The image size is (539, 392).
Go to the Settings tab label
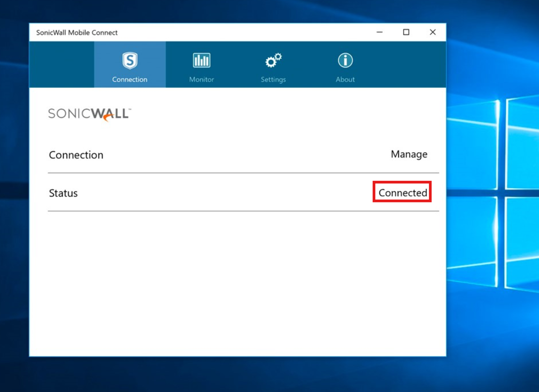(x=273, y=79)
